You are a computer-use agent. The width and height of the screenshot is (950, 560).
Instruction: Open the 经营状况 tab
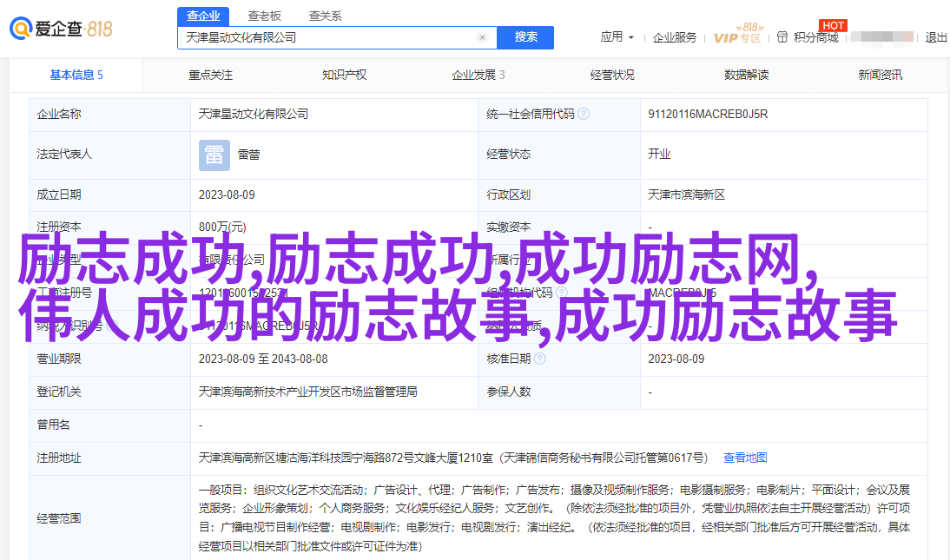612,76
